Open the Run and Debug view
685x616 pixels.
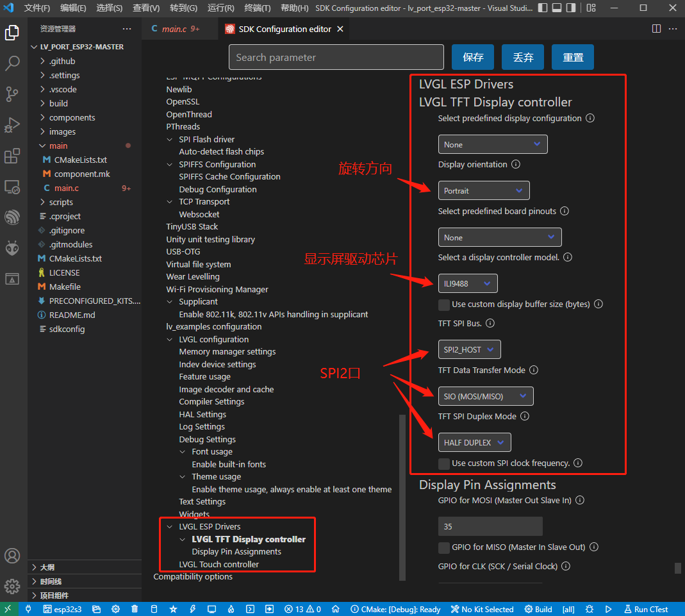12,125
